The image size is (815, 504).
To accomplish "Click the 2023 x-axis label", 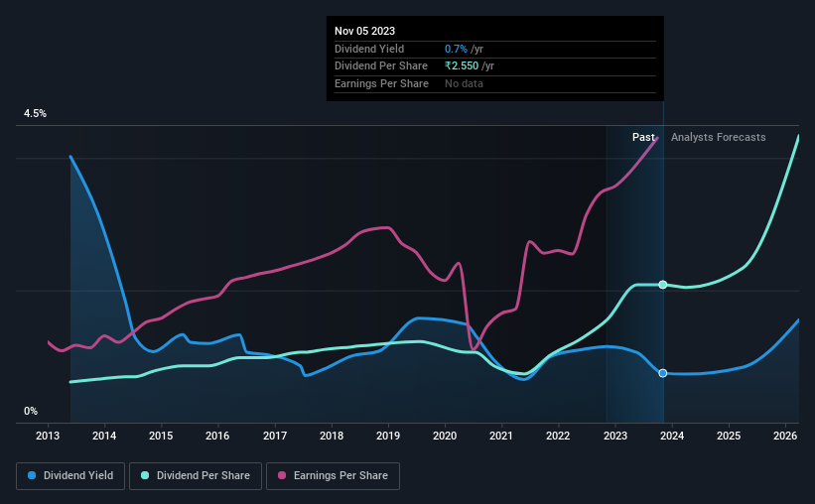I will (614, 436).
